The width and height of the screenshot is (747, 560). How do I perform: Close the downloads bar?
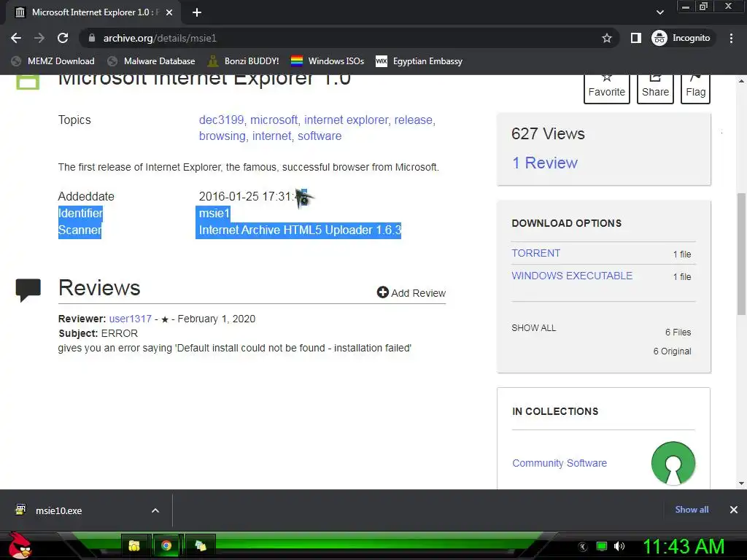coord(734,510)
